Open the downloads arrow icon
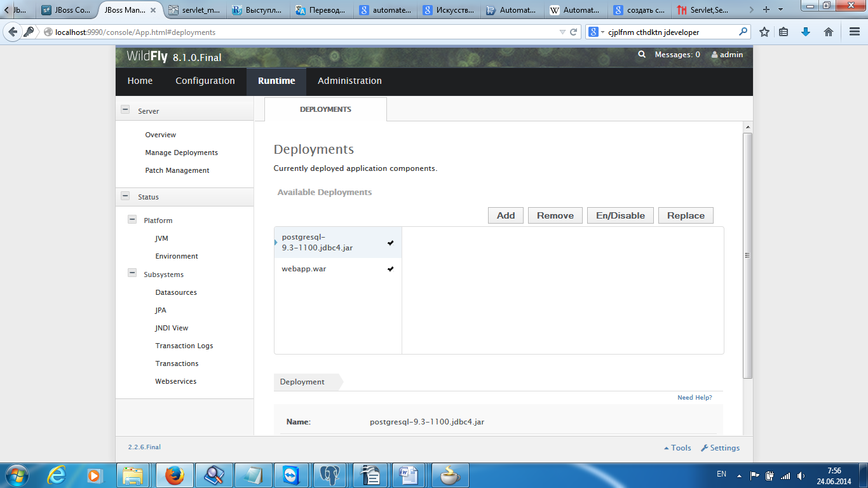The width and height of the screenshot is (868, 488). [x=806, y=32]
